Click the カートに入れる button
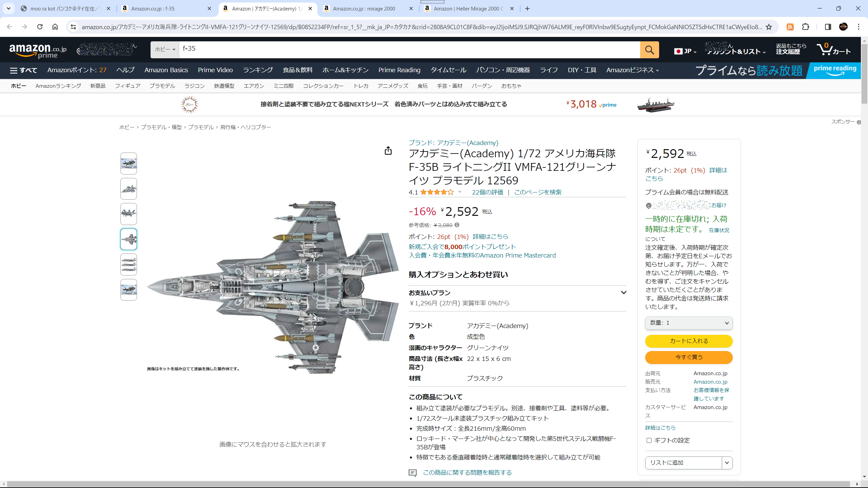This screenshot has height=488, width=868. click(689, 341)
